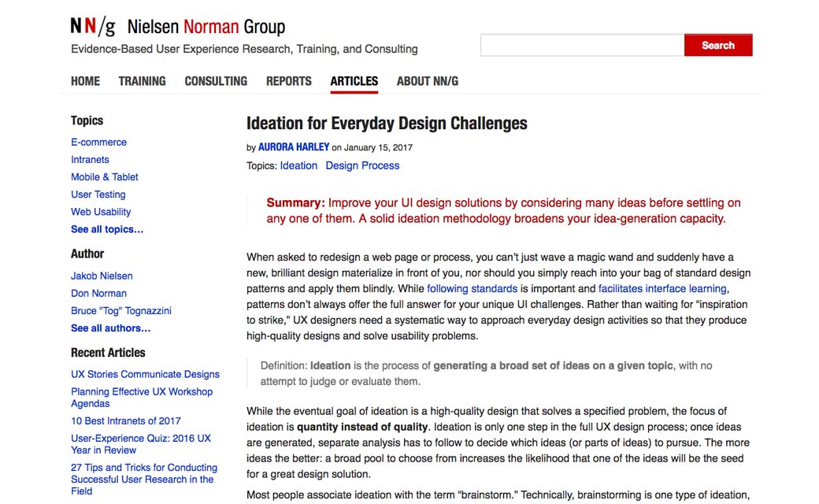Open the Consulting navigation tab
Screen dimensions: 819x504
click(x=216, y=81)
